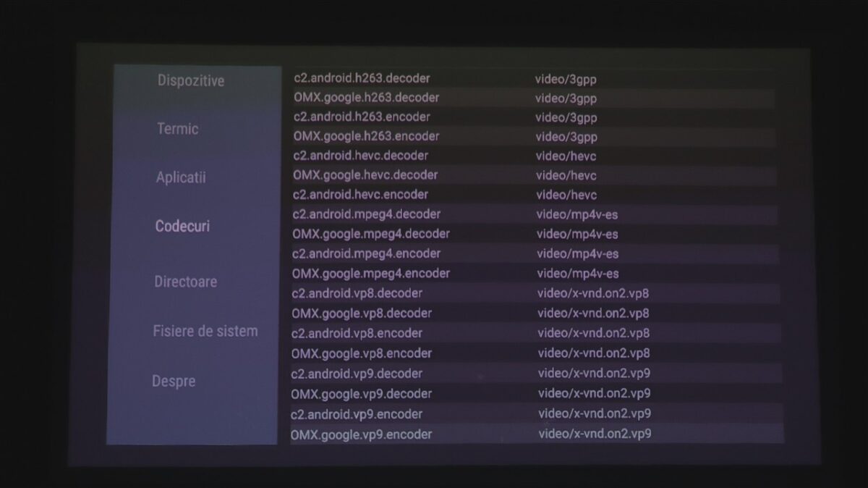Click the OMX.google.mpeg4.encoder entry
The width and height of the screenshot is (868, 488).
coord(370,273)
